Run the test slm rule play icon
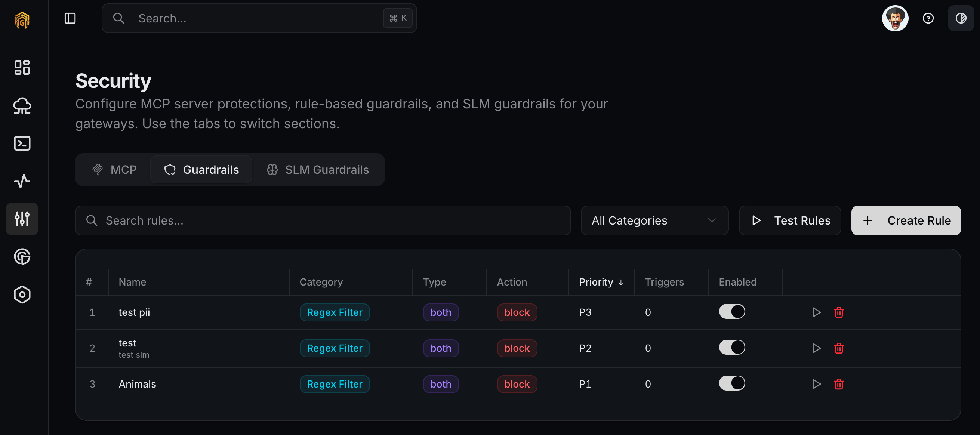 click(x=816, y=348)
